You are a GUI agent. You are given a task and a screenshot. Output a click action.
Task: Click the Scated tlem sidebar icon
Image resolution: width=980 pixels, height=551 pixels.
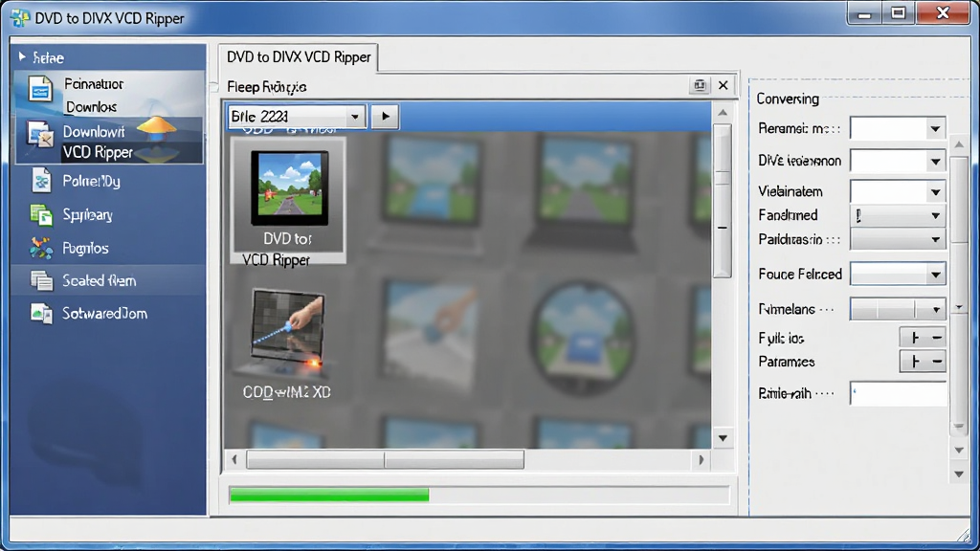coord(41,280)
